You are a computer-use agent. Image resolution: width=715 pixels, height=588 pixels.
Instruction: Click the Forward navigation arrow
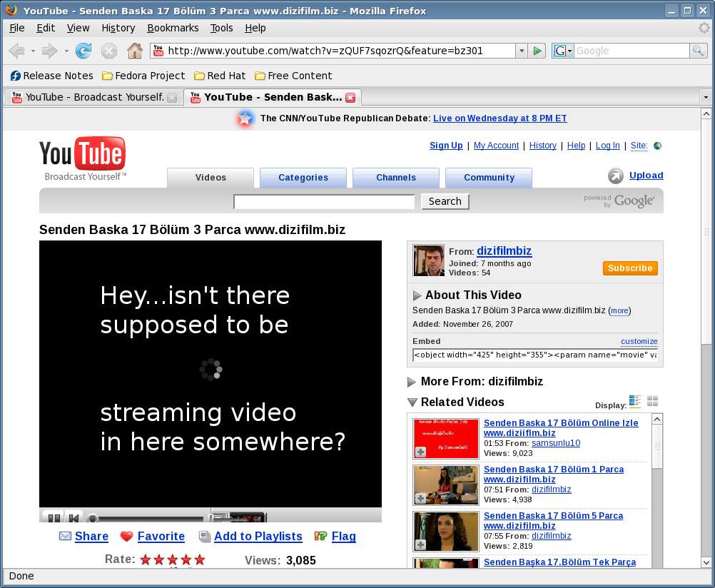tap(49, 51)
